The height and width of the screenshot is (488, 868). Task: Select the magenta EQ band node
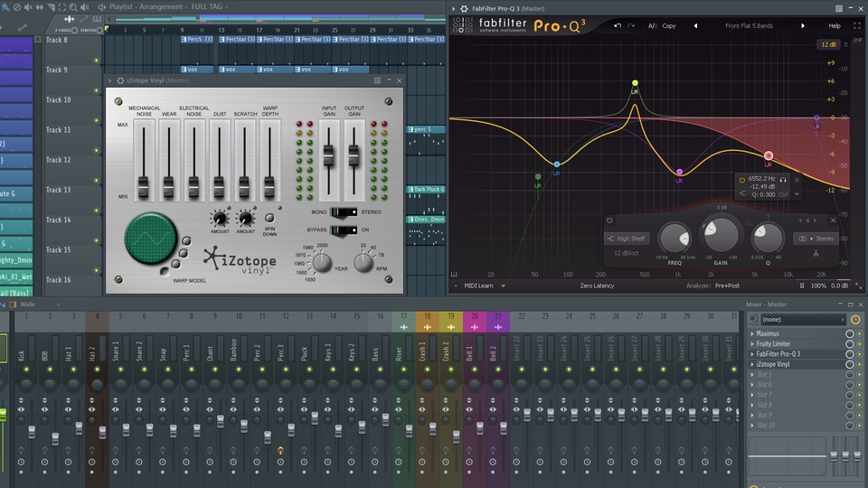(x=679, y=172)
